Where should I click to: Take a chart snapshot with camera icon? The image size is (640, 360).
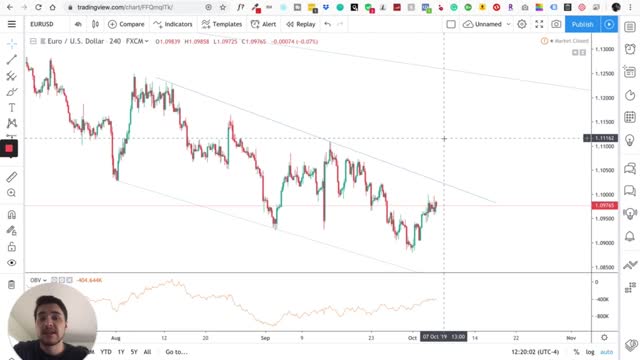556,24
